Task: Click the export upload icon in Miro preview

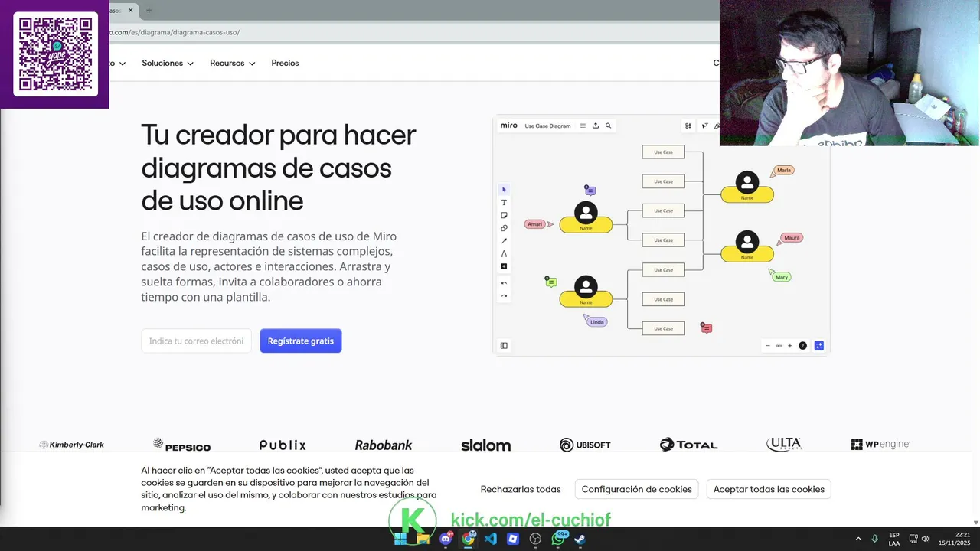Action: tap(596, 126)
